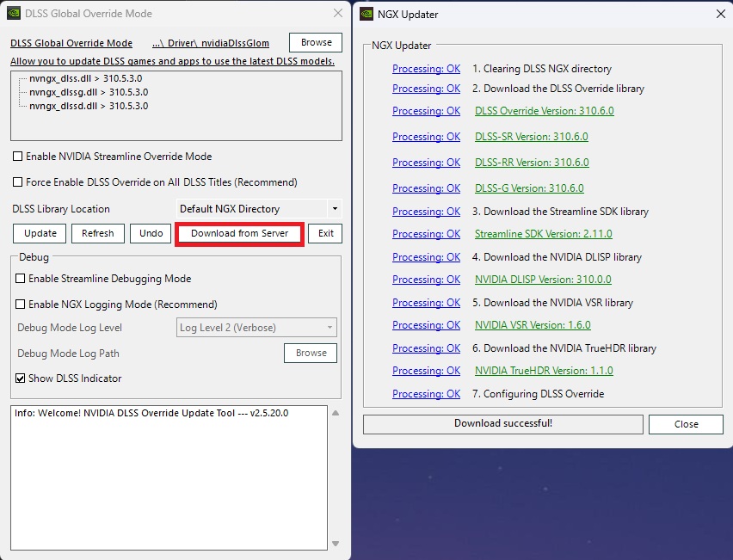
Task: Click the '7. Configuring DLSS Override' text
Action: 538,394
